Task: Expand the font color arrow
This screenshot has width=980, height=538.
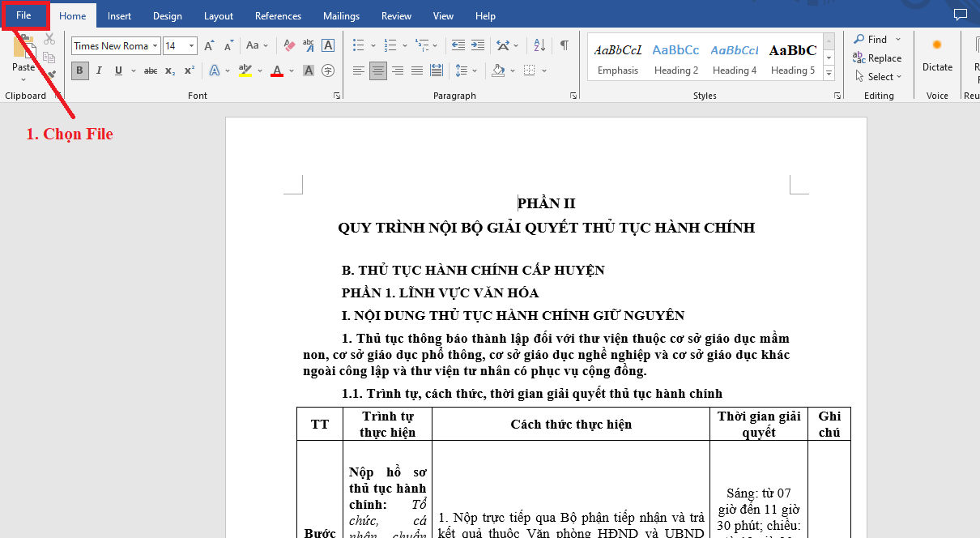Action: click(x=292, y=70)
